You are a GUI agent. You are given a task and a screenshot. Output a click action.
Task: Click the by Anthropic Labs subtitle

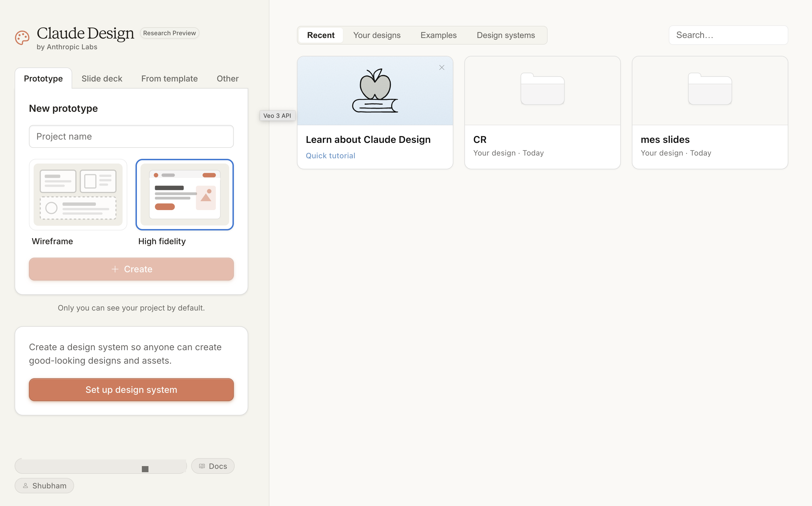67,47
